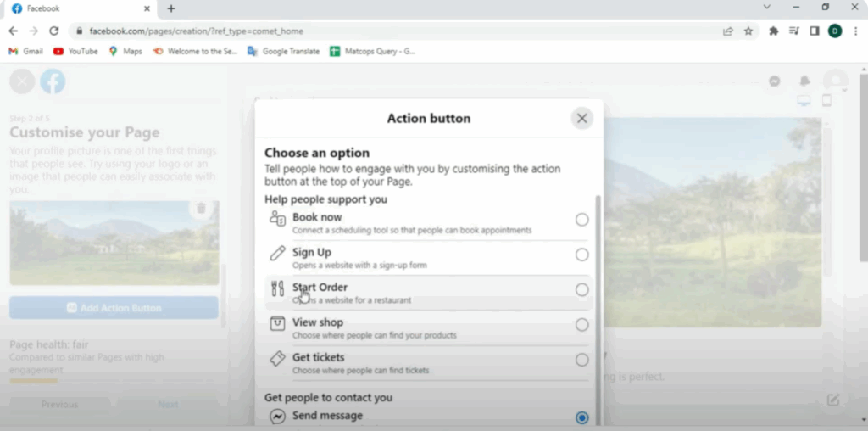868x431 pixels.
Task: Share this page via address bar icon
Action: [x=728, y=31]
